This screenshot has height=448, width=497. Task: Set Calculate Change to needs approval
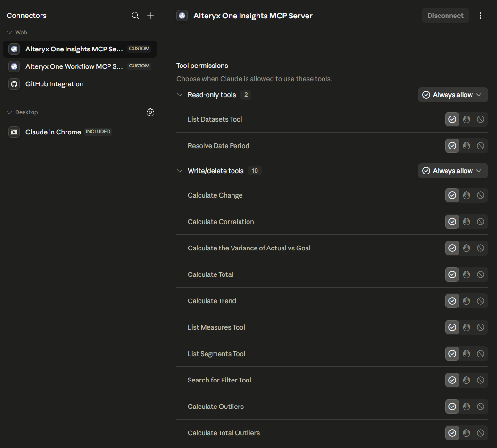coord(466,195)
